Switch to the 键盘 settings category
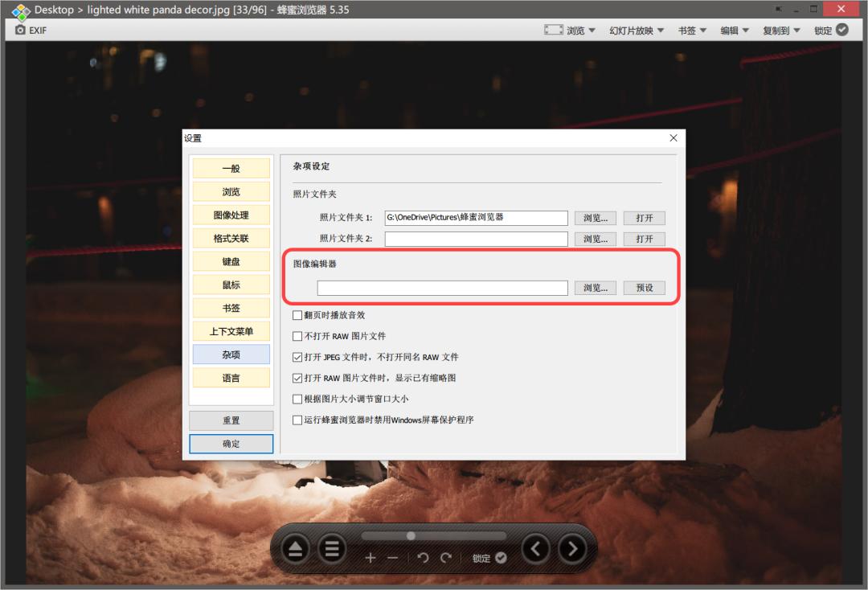This screenshot has width=868, height=590. pyautogui.click(x=231, y=260)
